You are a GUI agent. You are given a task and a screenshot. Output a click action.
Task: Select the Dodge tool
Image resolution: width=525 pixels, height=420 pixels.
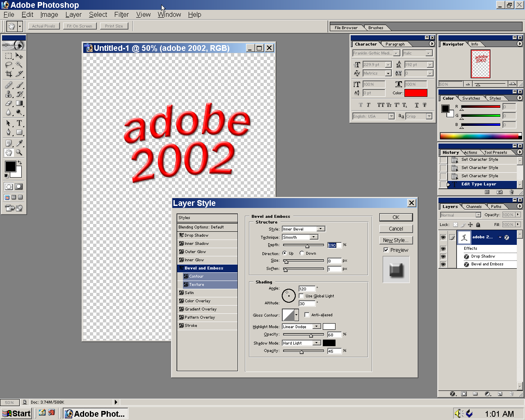coord(19,112)
